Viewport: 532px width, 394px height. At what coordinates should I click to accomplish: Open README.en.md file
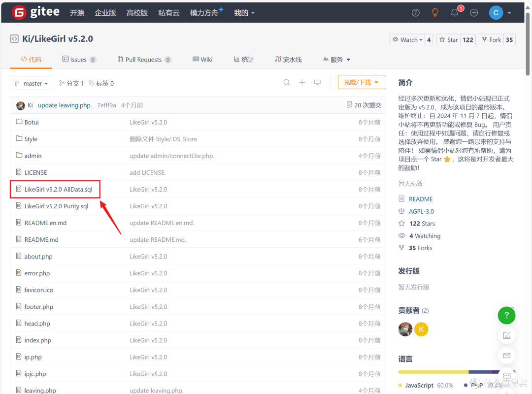[45, 223]
